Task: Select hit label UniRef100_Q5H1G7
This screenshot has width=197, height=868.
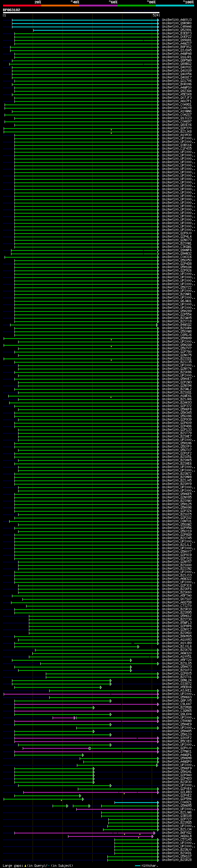Action: (177, 856)
